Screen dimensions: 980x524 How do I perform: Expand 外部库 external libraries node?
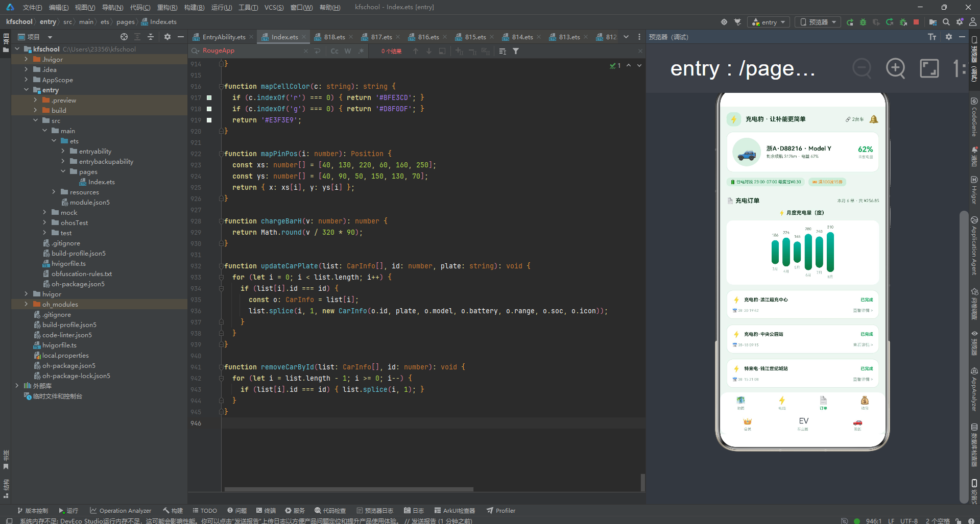pos(17,386)
